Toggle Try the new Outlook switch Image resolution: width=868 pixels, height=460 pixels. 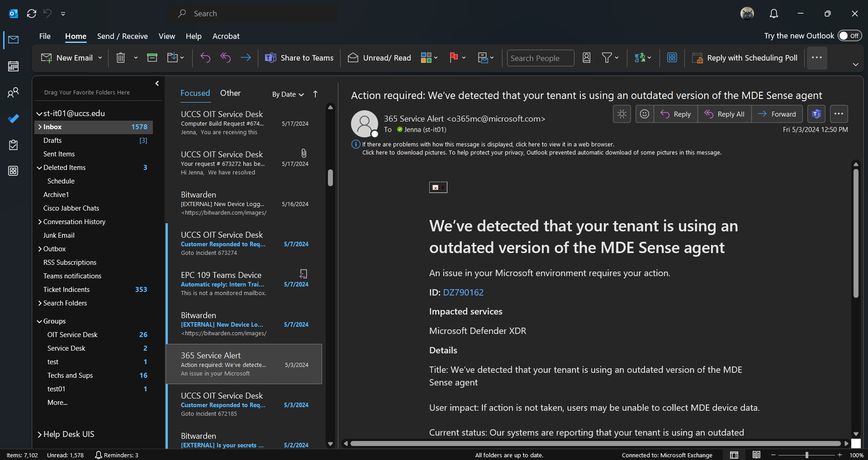tap(849, 36)
